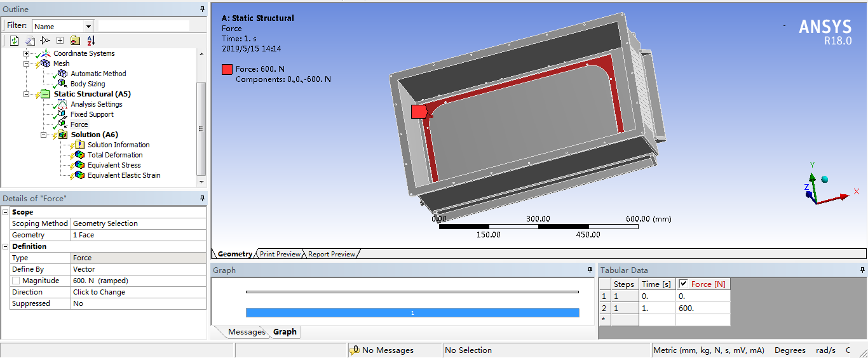This screenshot has width=868, height=358.
Task: Click the red Force legend color swatch
Action: 227,69
